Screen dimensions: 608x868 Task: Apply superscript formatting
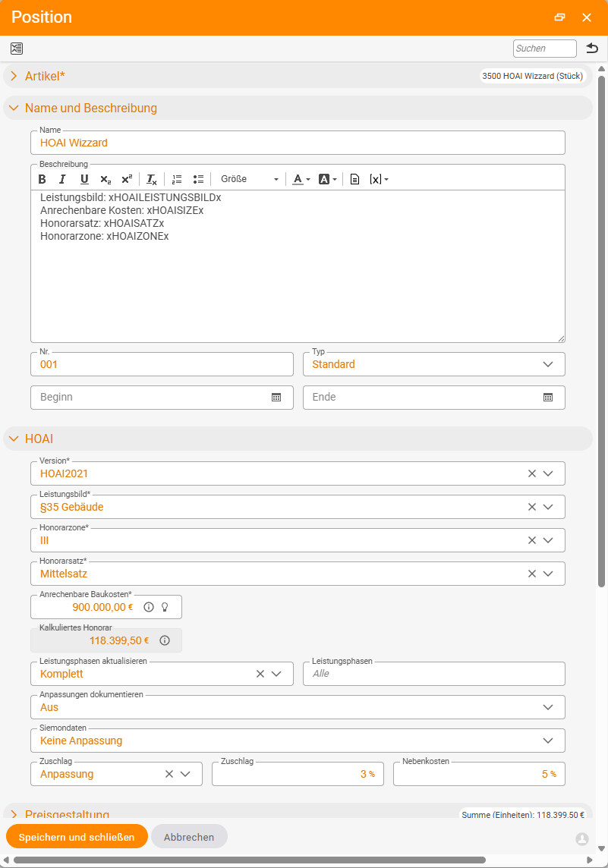pyautogui.click(x=127, y=179)
